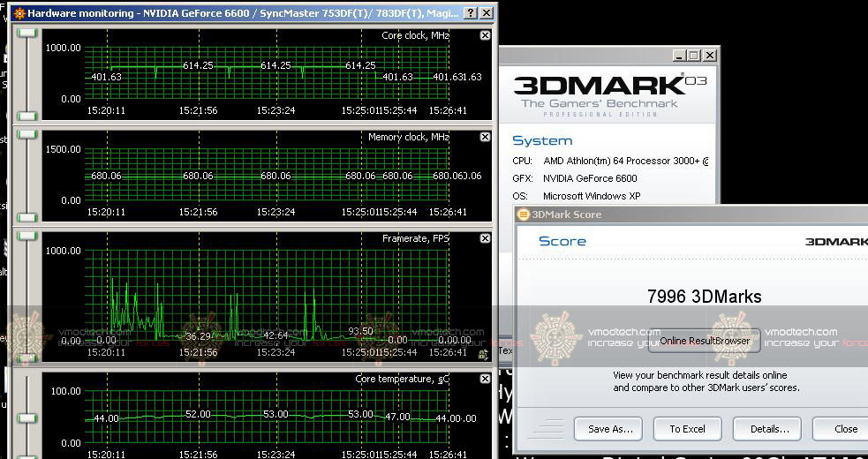Click the 'Framerate, FPS' graph label
The width and height of the screenshot is (868, 459).
click(x=416, y=238)
